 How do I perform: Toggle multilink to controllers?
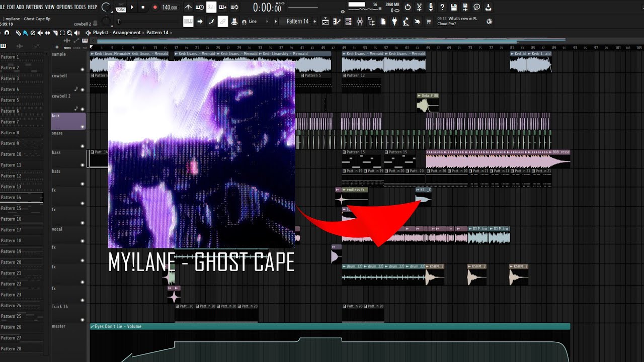pos(223,22)
